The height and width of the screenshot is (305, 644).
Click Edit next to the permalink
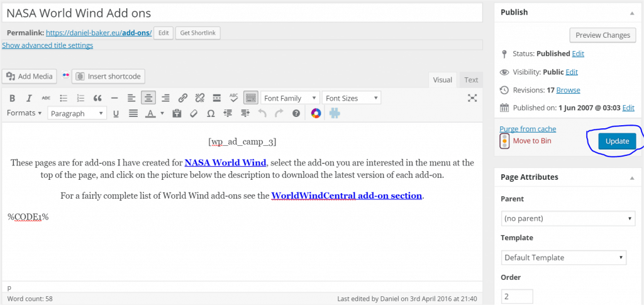tap(164, 33)
